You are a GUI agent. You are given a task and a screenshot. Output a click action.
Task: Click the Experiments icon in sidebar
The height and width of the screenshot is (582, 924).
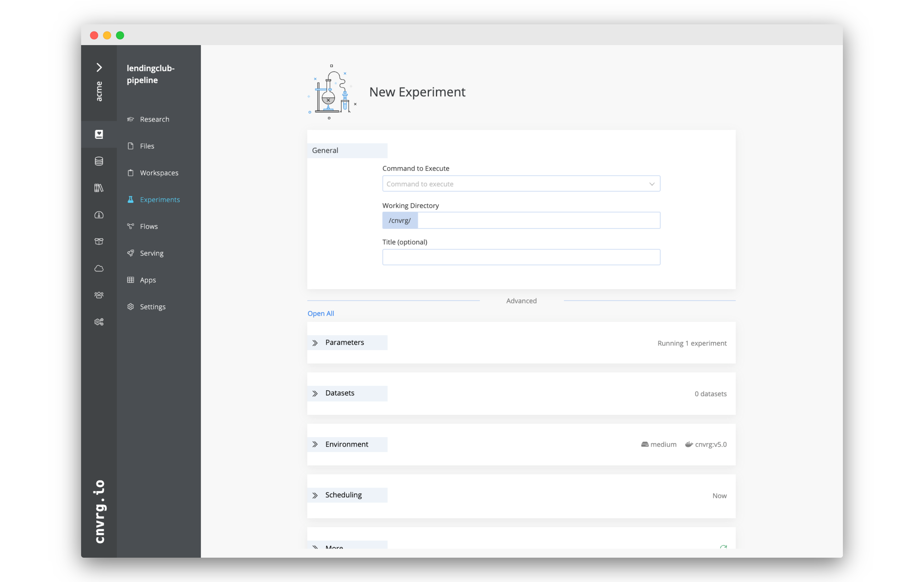[x=130, y=199]
